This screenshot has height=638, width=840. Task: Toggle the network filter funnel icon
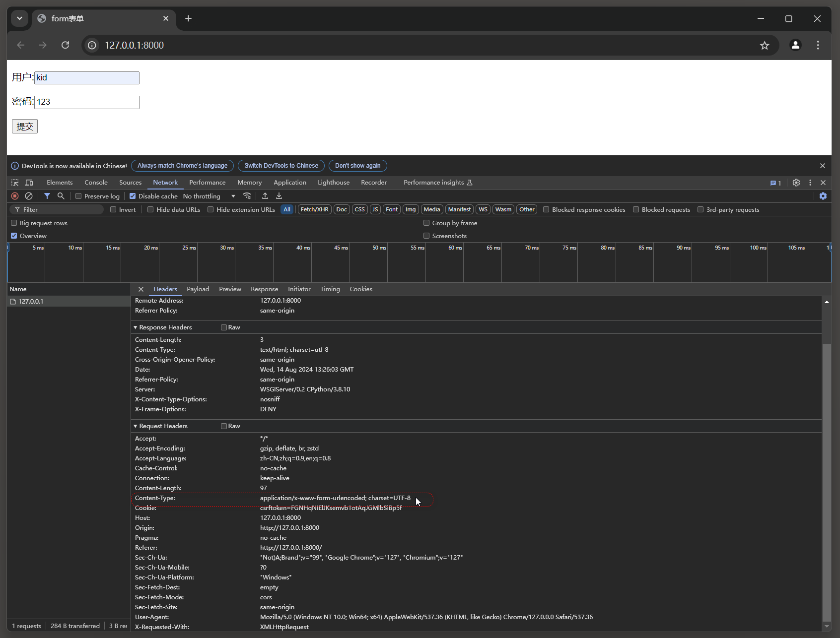click(x=47, y=196)
